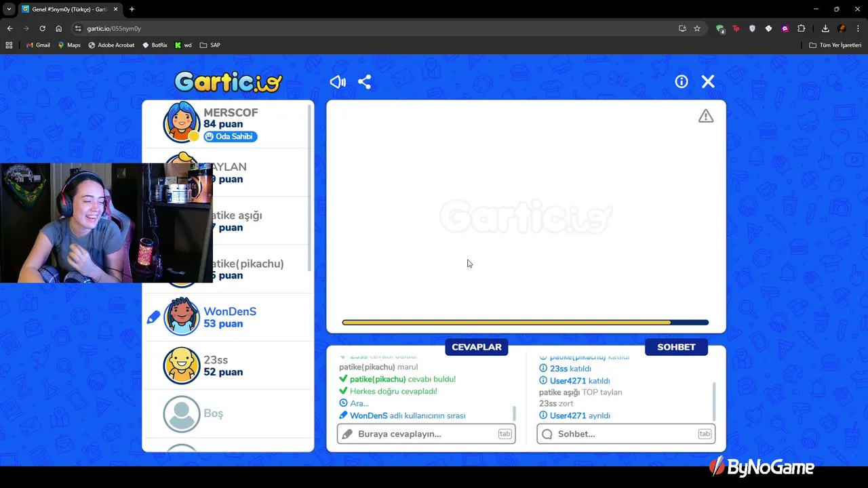This screenshot has height=488, width=868.
Task: Open the BotRix bookmark
Action: [155, 45]
